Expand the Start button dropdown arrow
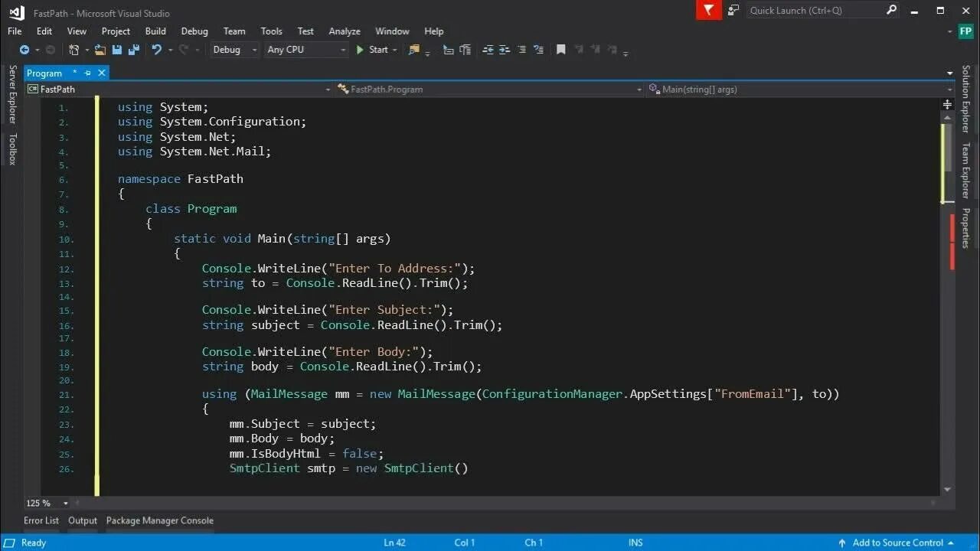The image size is (980, 551). [x=395, y=50]
